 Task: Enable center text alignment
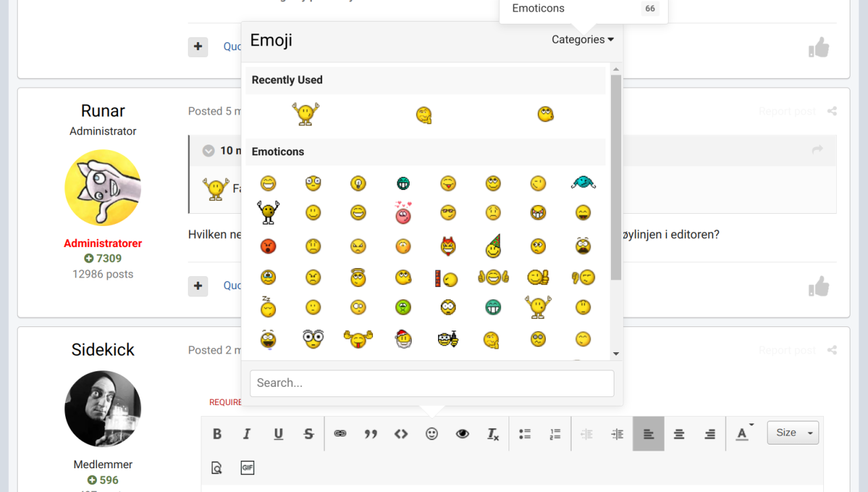pyautogui.click(x=679, y=433)
